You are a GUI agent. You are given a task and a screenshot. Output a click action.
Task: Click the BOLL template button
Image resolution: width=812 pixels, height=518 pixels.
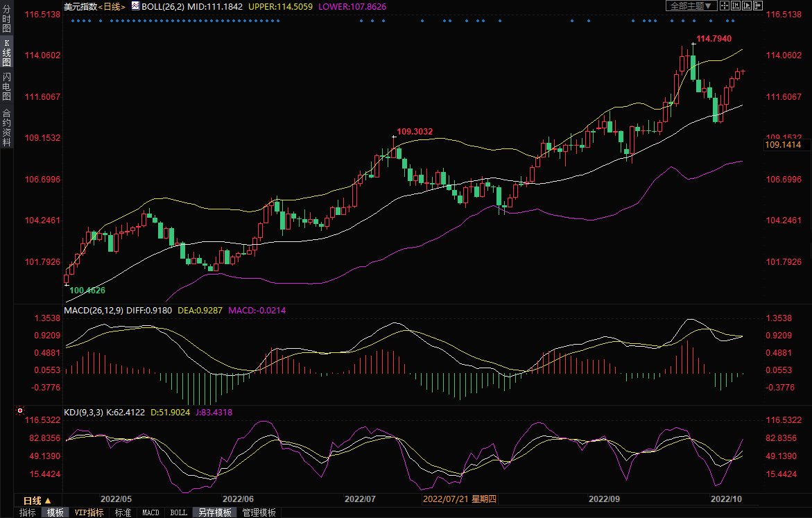click(x=178, y=512)
